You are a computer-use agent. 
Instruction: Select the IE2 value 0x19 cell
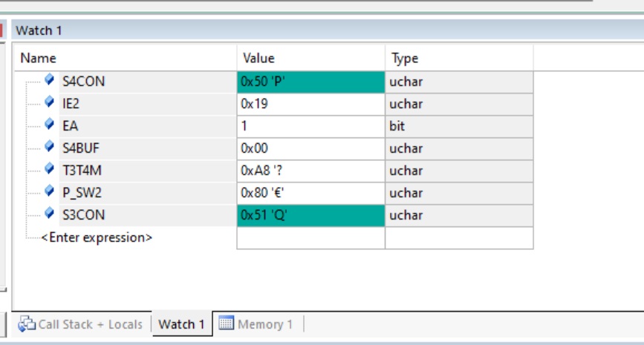click(x=310, y=104)
